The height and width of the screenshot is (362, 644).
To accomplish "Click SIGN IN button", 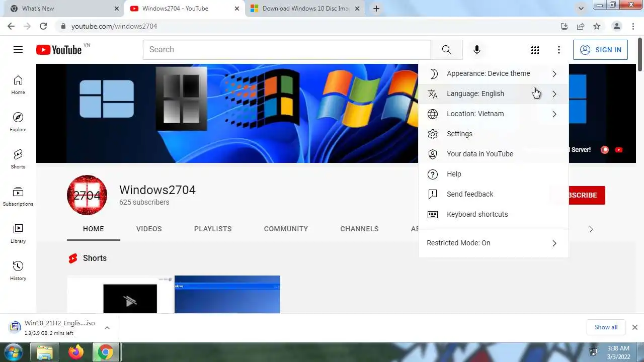I will tap(600, 50).
